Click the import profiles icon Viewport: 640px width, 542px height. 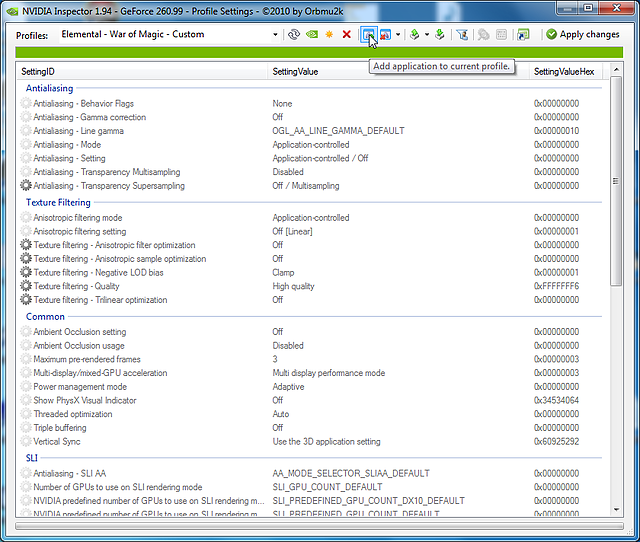click(440, 35)
